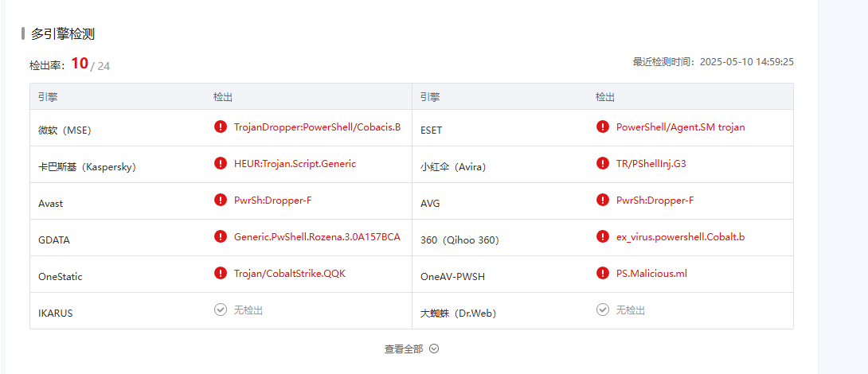Click the gray check icon in the IKARUS row
This screenshot has width=868, height=374.
tap(221, 310)
